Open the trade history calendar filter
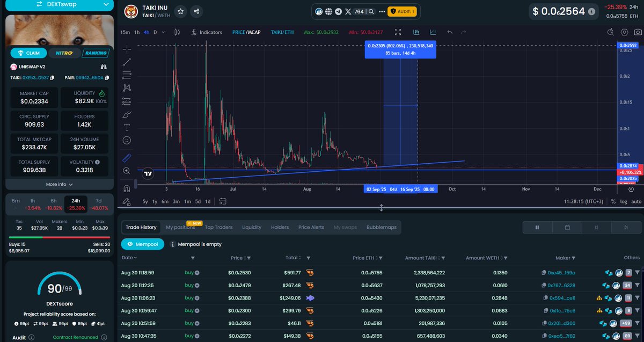 point(567,227)
